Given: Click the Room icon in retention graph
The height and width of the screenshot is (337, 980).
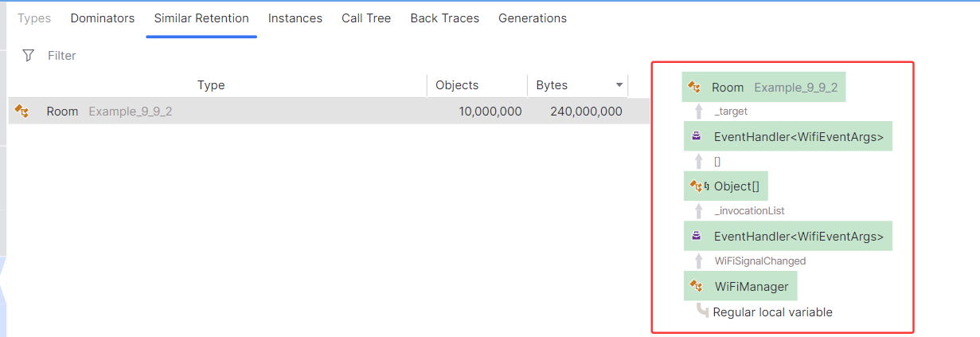Looking at the screenshot, I should [694, 88].
